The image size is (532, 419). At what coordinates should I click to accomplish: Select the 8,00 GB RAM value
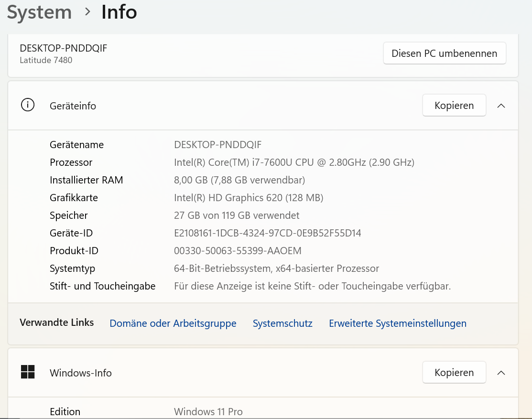[239, 180]
